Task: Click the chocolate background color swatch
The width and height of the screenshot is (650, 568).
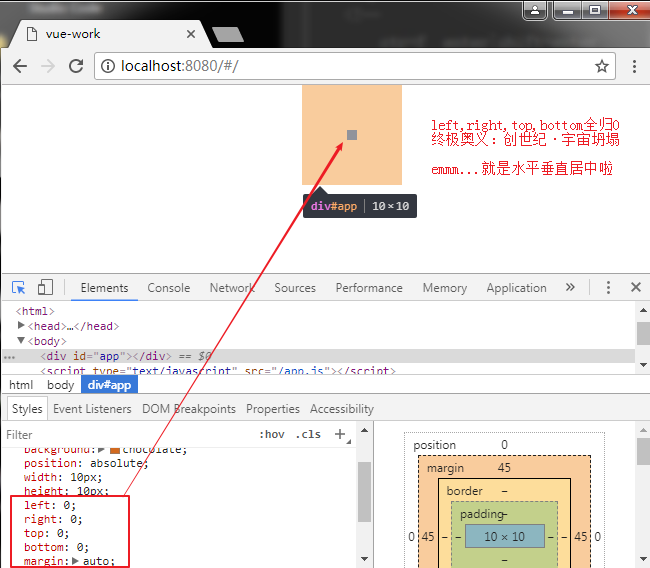Action: pos(115,450)
